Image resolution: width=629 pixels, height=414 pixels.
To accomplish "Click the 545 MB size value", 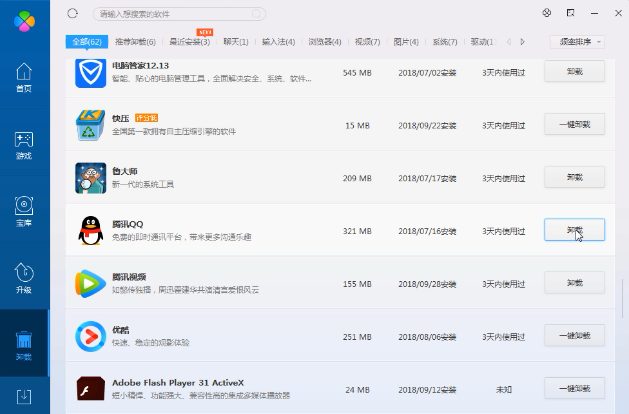I will pyautogui.click(x=357, y=73).
